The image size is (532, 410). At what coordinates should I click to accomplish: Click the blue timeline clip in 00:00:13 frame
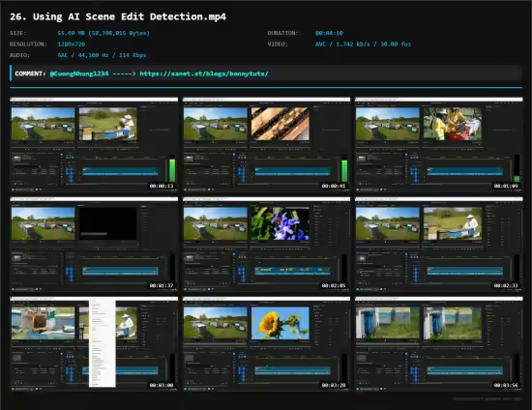(x=121, y=171)
